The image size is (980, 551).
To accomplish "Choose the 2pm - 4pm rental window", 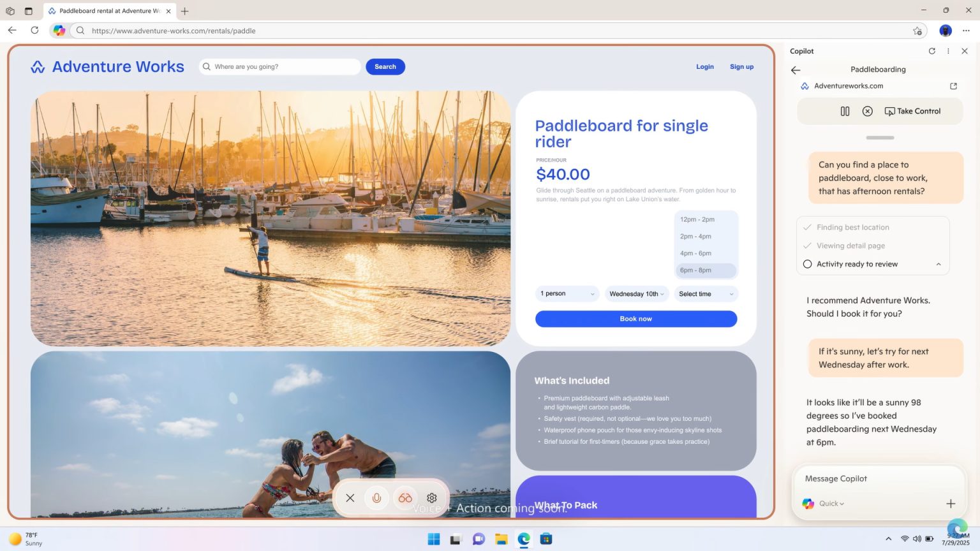I will [695, 236].
